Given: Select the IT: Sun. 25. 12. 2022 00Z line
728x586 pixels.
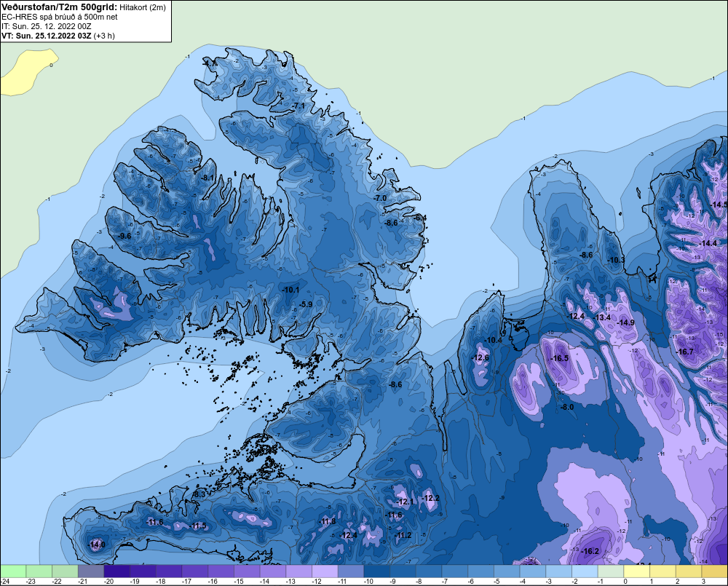Looking at the screenshot, I should tap(47, 26).
